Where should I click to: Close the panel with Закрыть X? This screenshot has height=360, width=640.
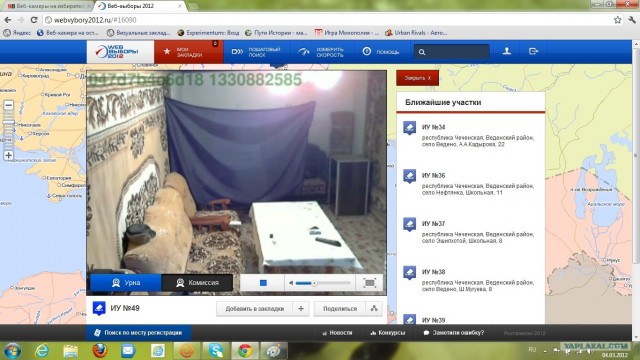(x=418, y=78)
